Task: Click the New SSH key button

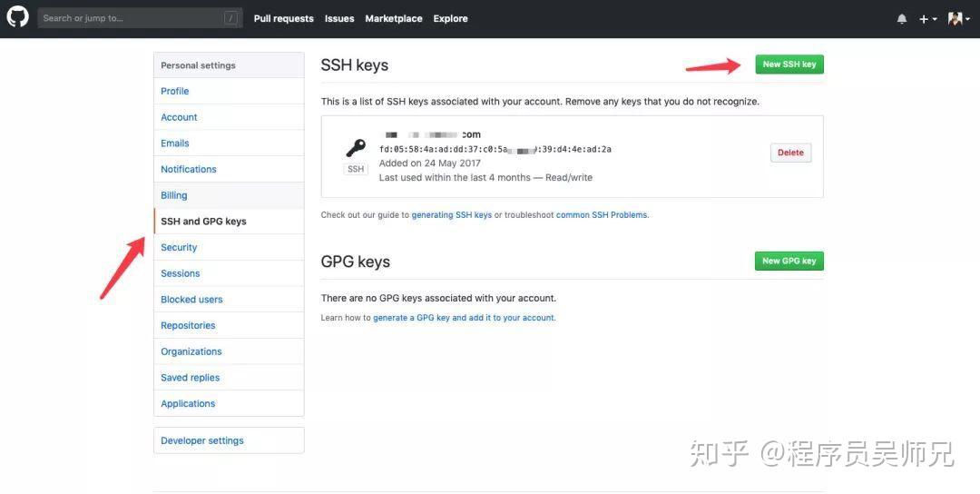Action: point(789,64)
